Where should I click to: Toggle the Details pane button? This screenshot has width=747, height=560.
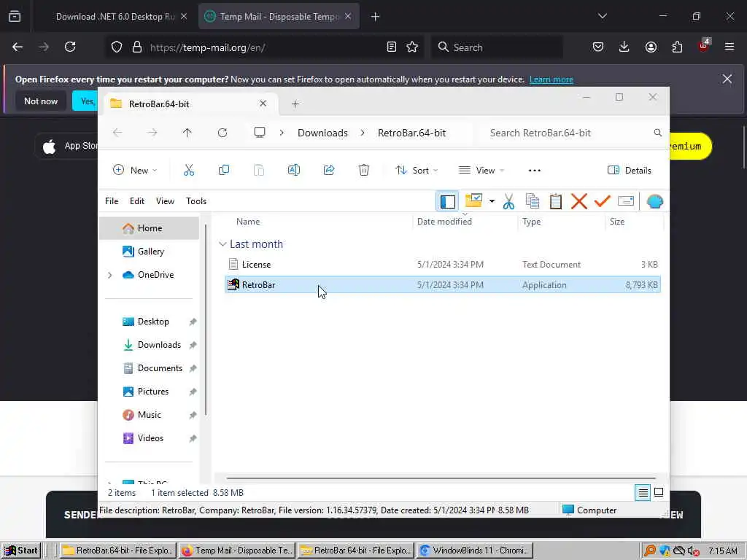click(629, 171)
